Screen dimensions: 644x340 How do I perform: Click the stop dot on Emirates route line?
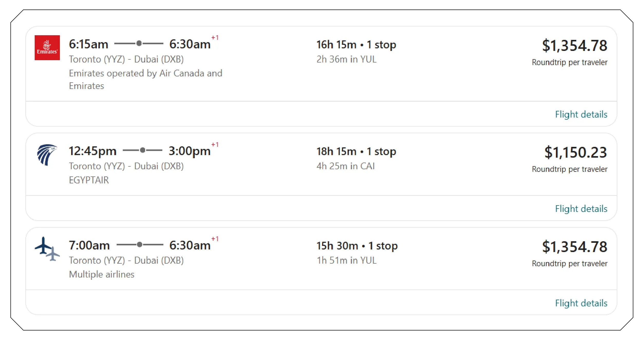coord(139,43)
